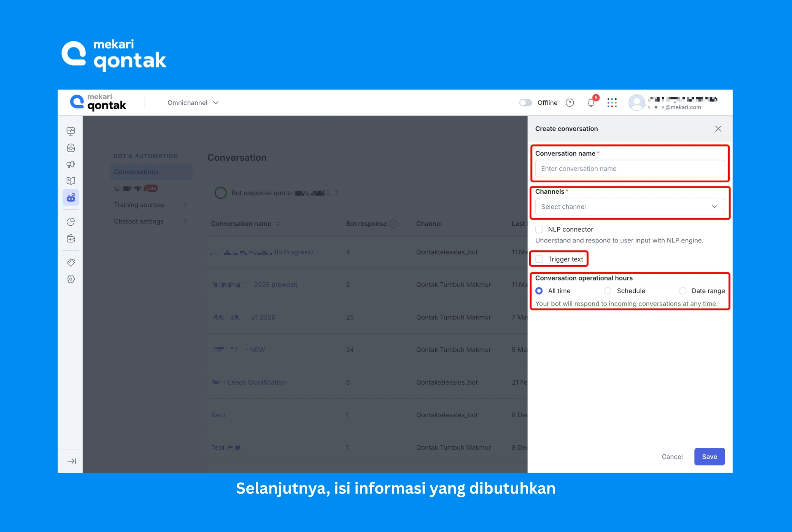Open the Broadcast megaphone icon
Screen dimensions: 792x532
point(71,164)
